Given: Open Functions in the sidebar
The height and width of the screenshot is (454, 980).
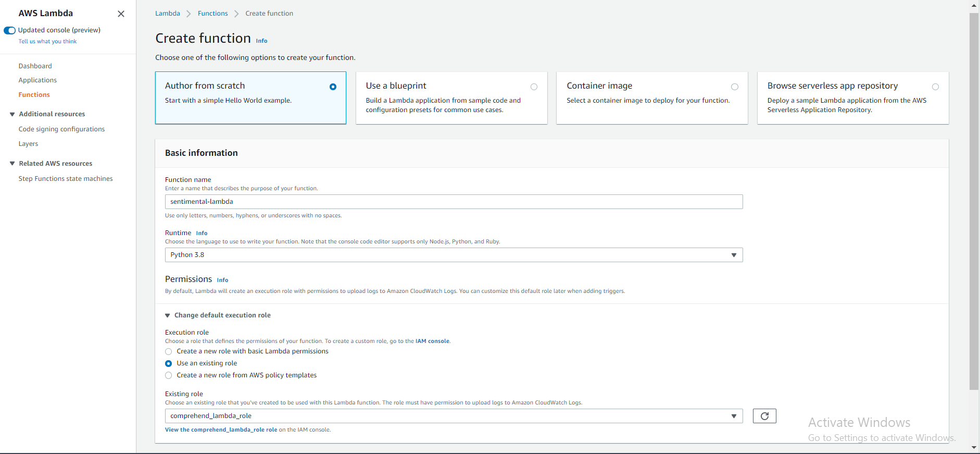Looking at the screenshot, I should point(34,95).
